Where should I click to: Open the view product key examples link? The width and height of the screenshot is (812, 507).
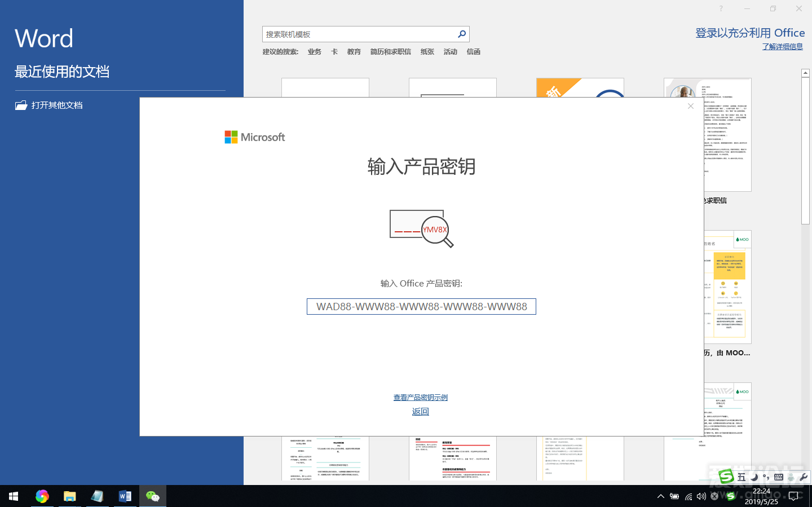tap(421, 398)
